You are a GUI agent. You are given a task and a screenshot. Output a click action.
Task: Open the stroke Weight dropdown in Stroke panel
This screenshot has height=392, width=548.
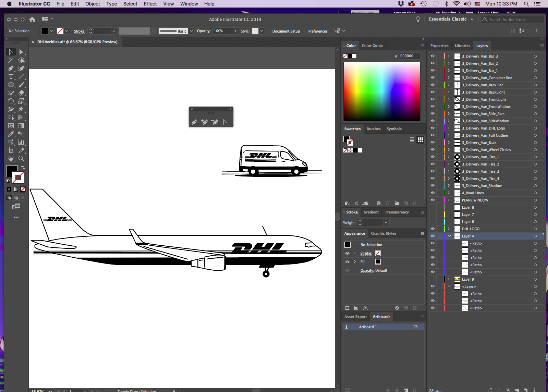[386, 223]
